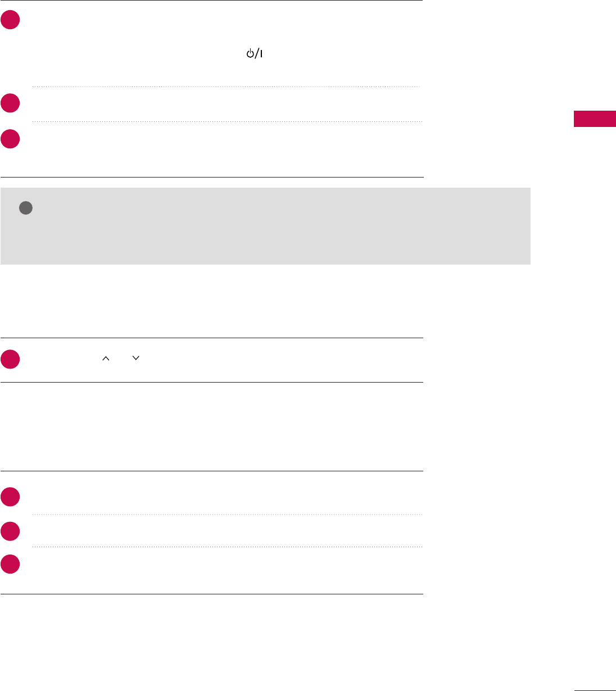Screen dimensions: 616x691
Task: Click the solid rule directly below the chevron step
Action: tap(211, 383)
